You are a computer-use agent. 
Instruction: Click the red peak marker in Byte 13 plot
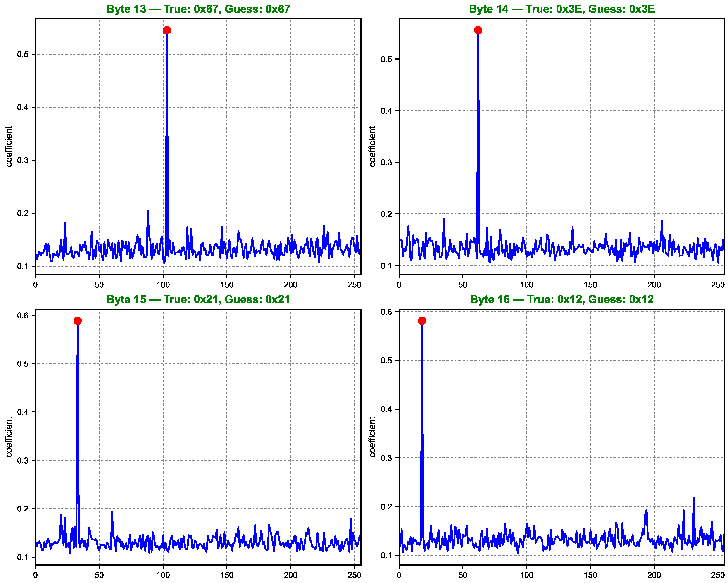[x=167, y=30]
